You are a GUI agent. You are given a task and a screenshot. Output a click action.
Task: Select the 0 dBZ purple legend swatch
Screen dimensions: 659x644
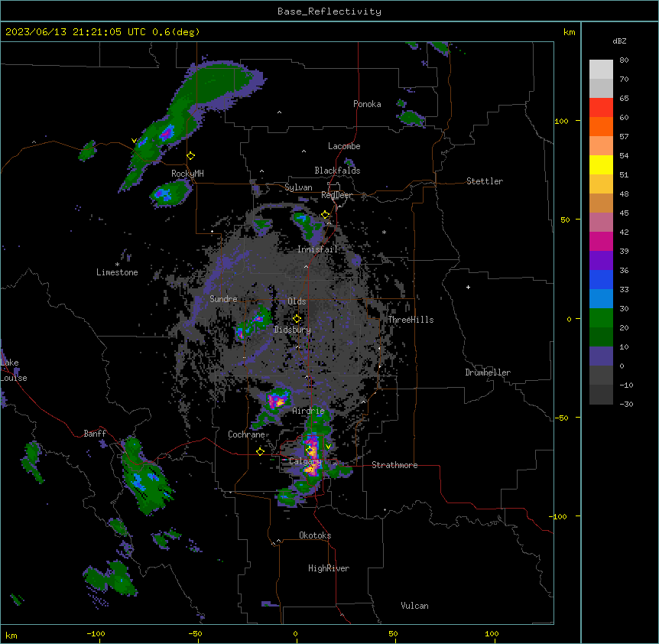601,356
